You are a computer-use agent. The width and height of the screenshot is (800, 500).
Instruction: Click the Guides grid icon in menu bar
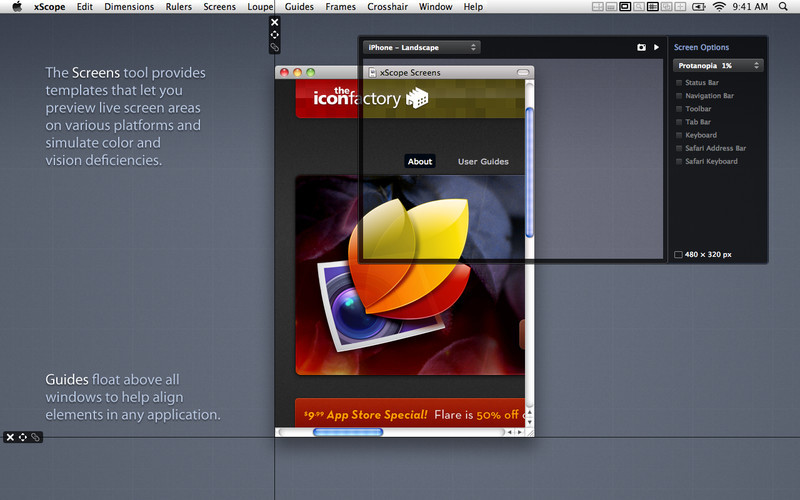(653, 7)
